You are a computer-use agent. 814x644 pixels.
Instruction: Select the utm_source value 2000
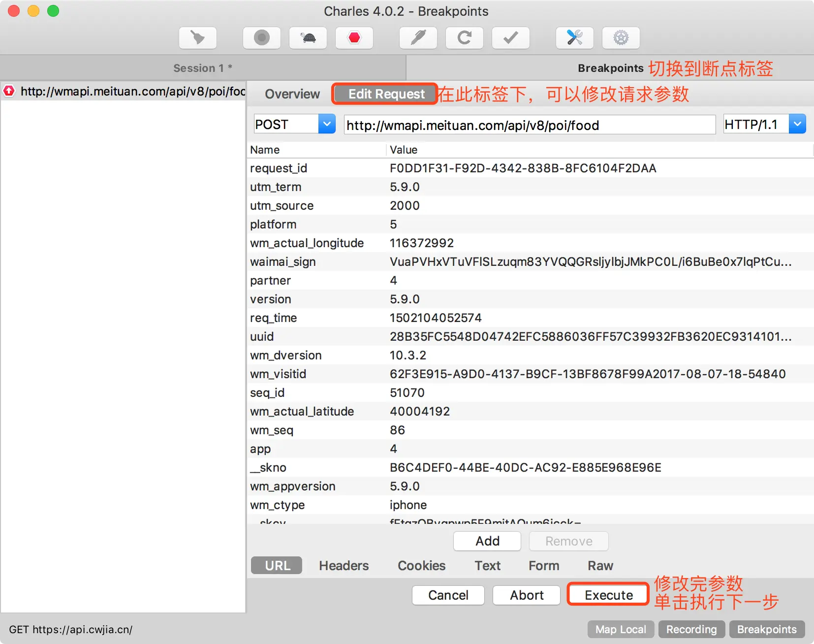405,206
